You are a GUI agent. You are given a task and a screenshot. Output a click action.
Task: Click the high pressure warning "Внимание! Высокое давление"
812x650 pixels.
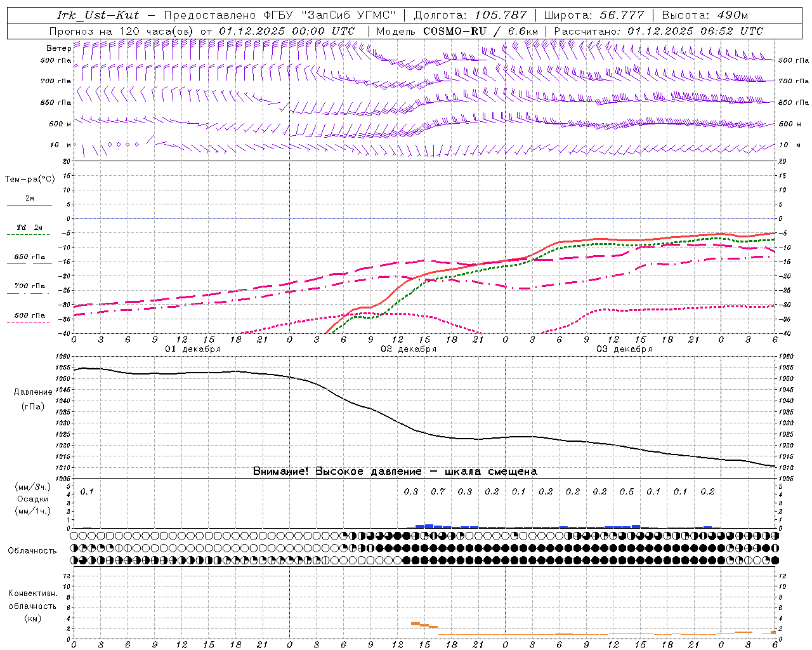tap(337, 471)
